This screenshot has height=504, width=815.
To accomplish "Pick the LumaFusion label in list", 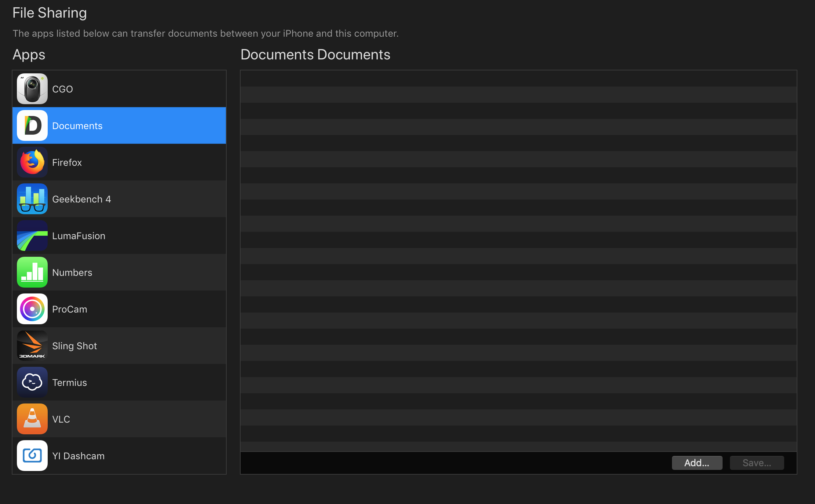I will coord(79,236).
